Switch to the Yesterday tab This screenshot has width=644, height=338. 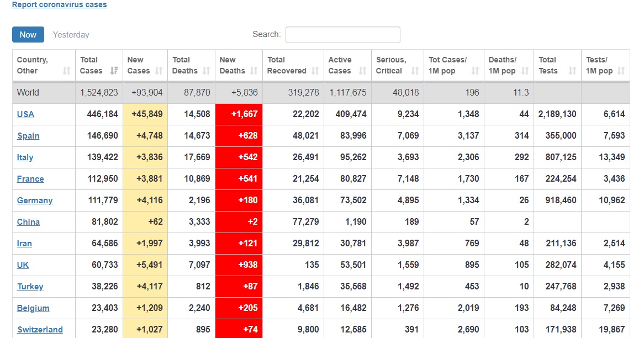coord(71,35)
